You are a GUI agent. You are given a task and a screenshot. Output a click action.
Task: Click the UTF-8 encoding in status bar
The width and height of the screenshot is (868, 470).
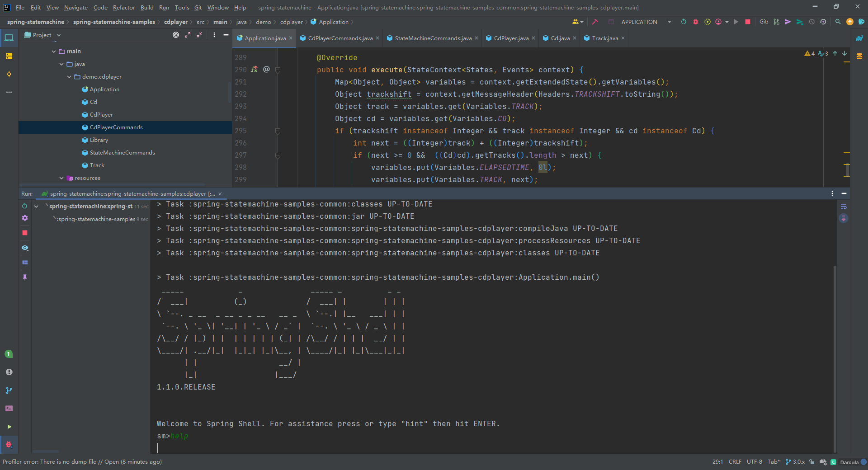(754, 462)
